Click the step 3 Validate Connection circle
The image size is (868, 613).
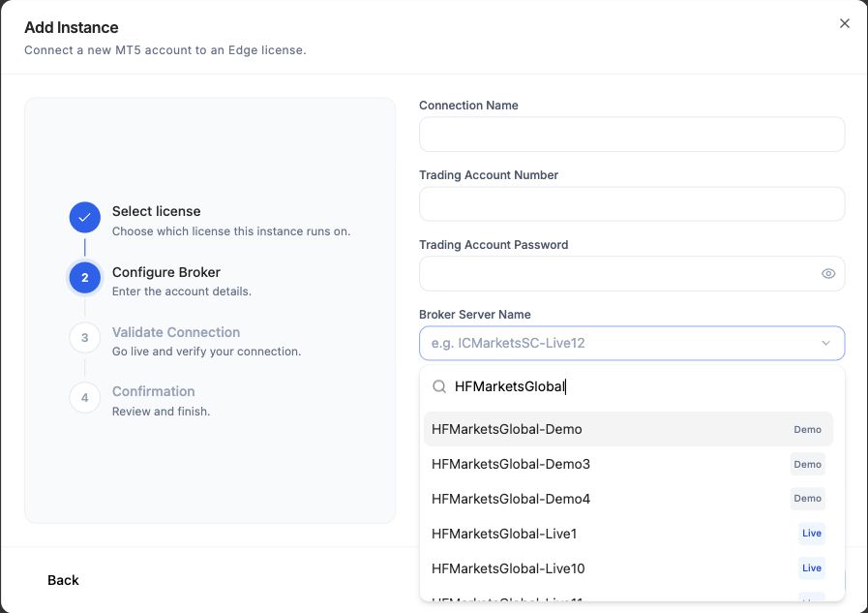click(x=85, y=338)
